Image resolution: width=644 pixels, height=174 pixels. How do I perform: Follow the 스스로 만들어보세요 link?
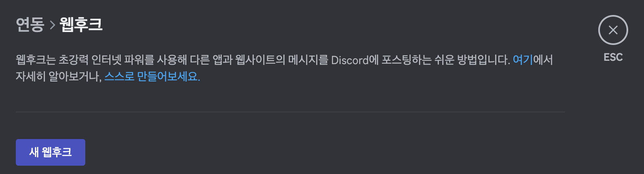(x=152, y=77)
